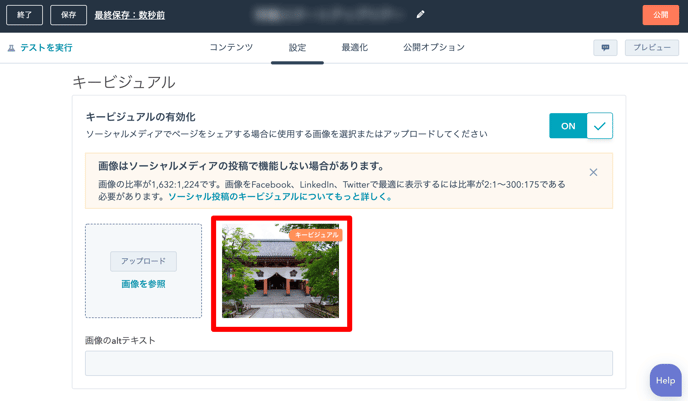Open the Help chat button

click(x=665, y=380)
